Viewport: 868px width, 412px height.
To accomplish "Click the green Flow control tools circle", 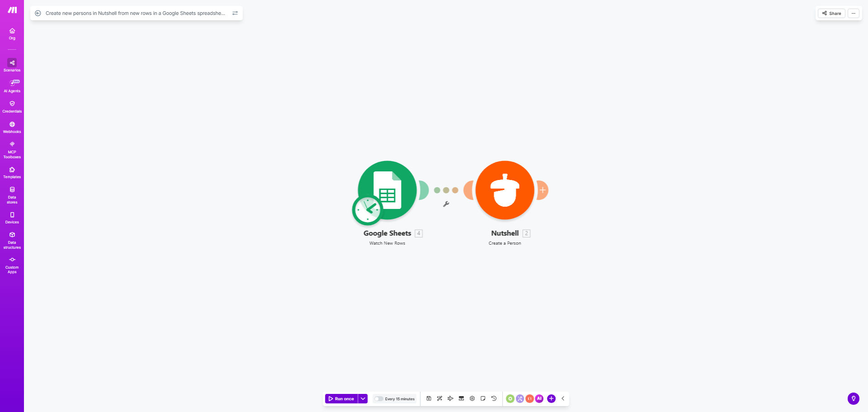I will [510, 398].
